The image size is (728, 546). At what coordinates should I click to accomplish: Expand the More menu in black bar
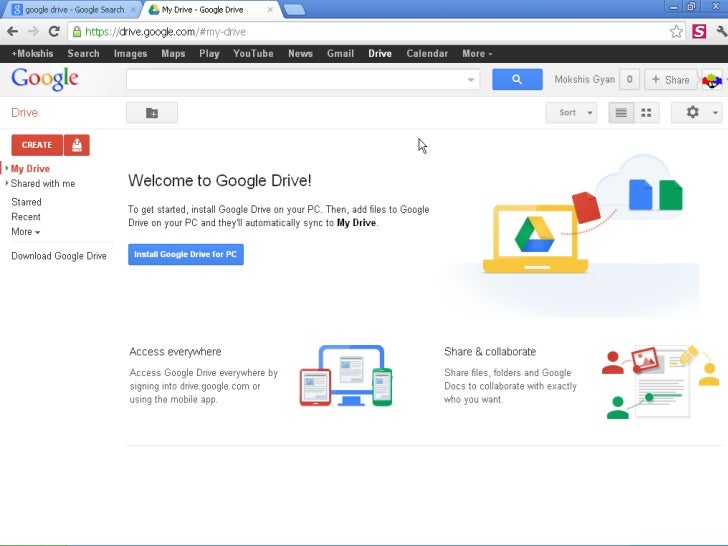[477, 54]
